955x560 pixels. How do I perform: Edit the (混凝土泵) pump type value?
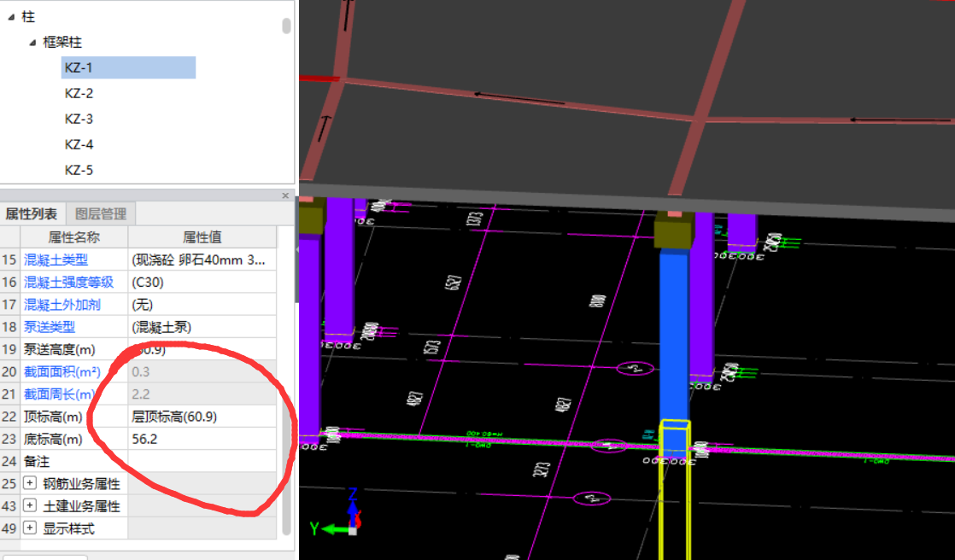(202, 327)
